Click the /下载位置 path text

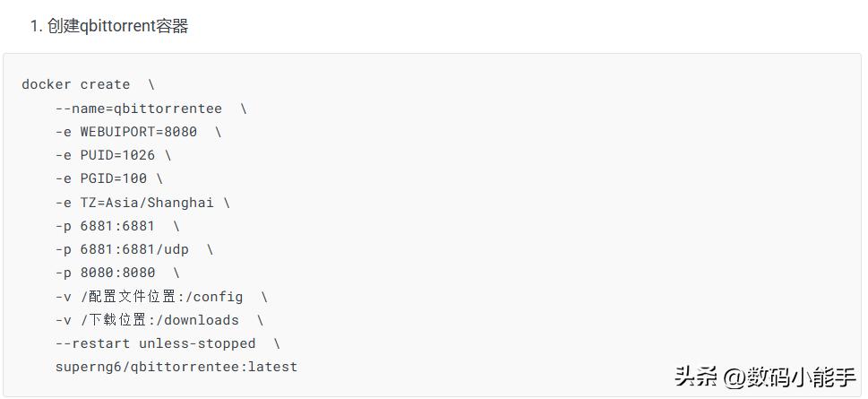pyautogui.click(x=113, y=320)
